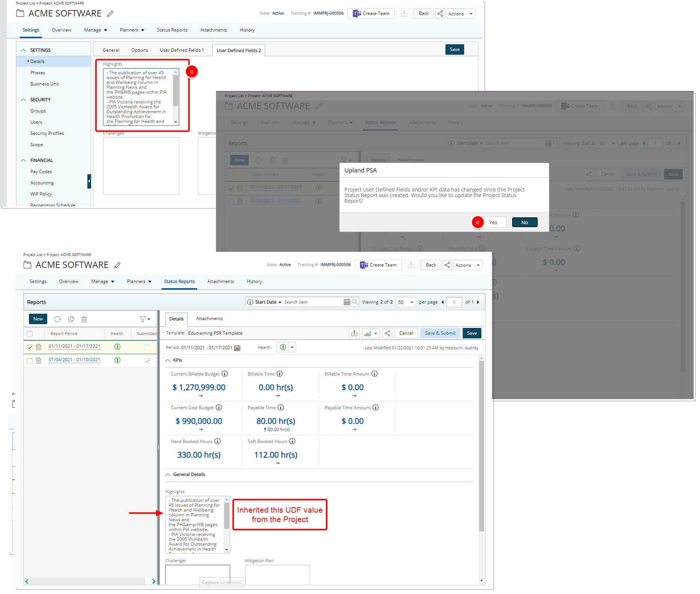Open Status Reports tab in top window
Screen dimensions: 700x594
click(x=172, y=30)
